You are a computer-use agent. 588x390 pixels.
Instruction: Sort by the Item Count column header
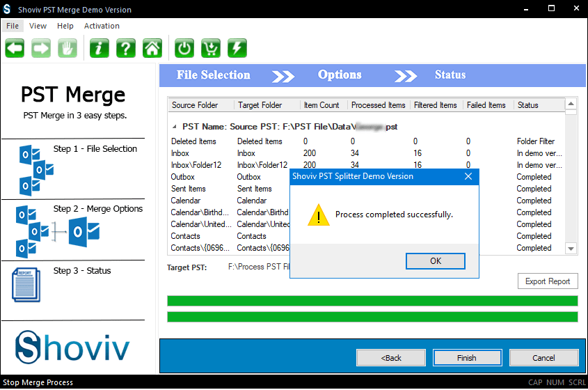click(324, 105)
